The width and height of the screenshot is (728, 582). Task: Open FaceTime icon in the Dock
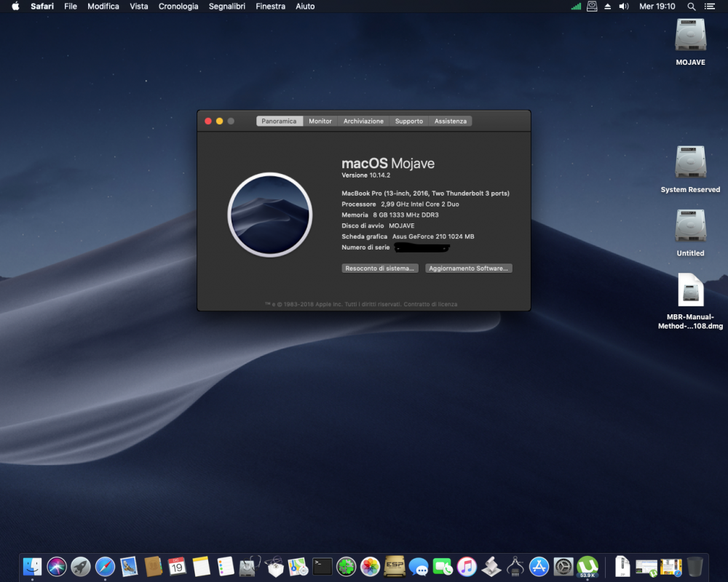click(x=443, y=566)
